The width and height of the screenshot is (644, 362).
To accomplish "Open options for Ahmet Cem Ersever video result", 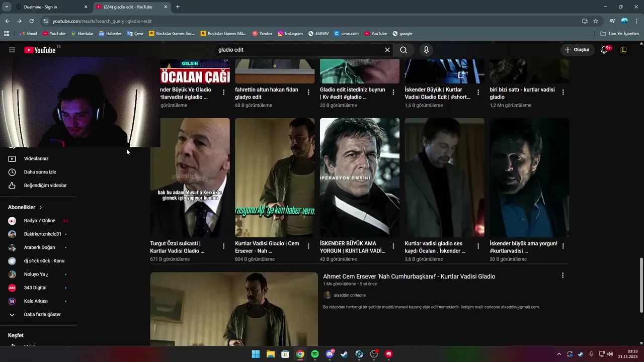I will point(562,276).
